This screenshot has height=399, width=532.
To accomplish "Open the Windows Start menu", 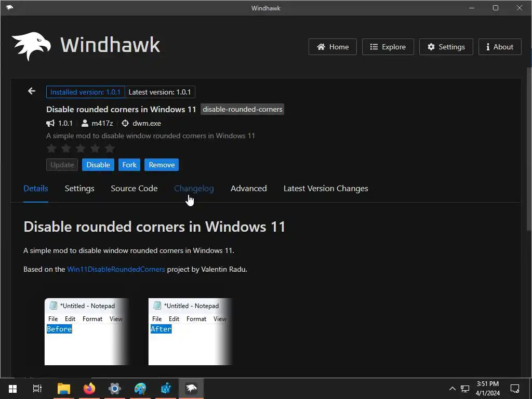I will pyautogui.click(x=12, y=389).
